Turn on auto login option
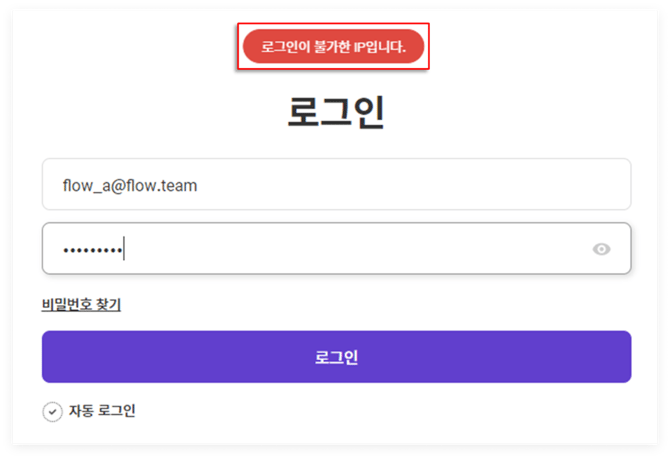The height and width of the screenshot is (459, 670). (x=53, y=411)
